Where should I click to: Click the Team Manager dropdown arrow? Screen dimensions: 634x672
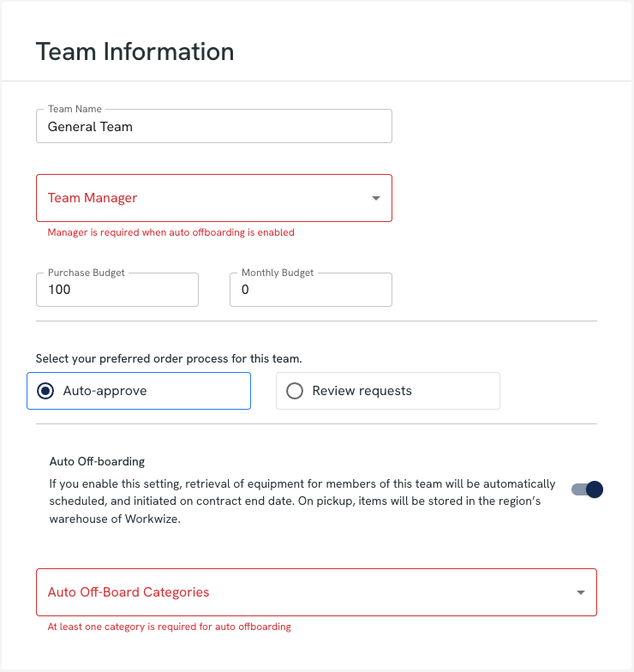(375, 198)
